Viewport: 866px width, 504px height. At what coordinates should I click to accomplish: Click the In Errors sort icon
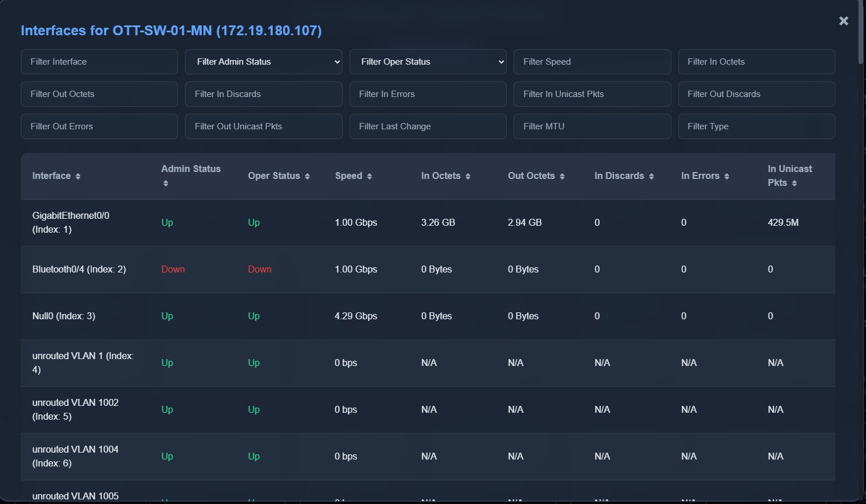coord(727,177)
